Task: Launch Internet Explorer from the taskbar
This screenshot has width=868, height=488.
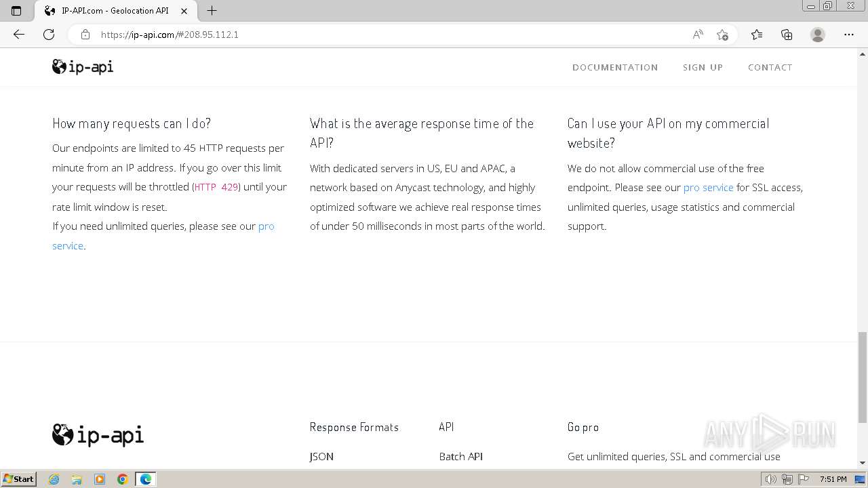Action: [54, 479]
